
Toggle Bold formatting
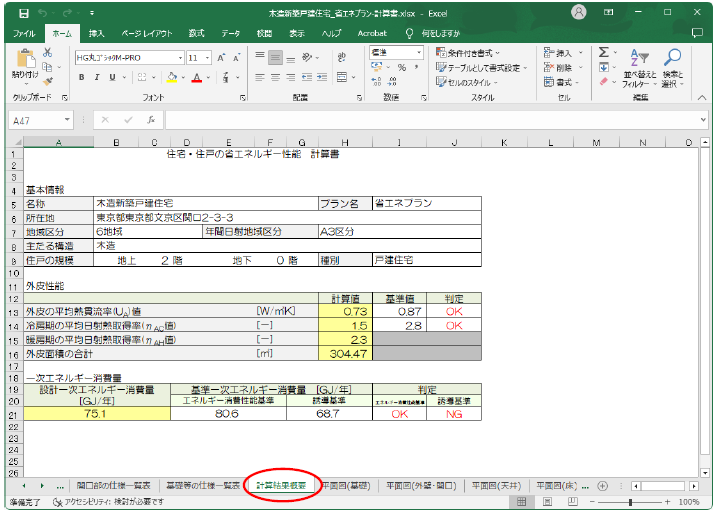82,77
